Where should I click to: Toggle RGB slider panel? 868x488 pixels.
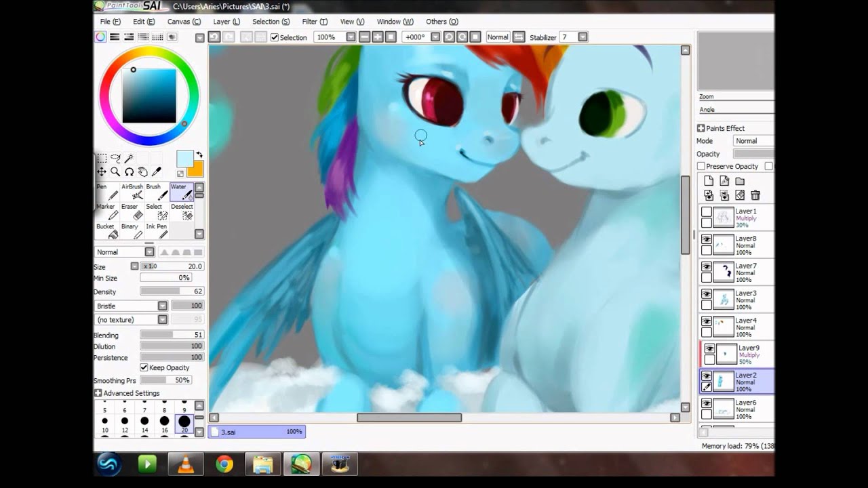[x=115, y=37]
